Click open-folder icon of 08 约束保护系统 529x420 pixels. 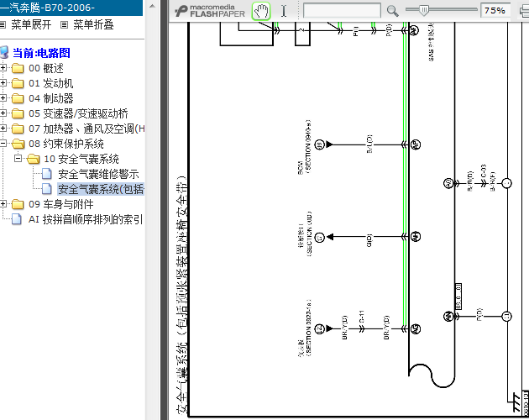tap(18, 144)
